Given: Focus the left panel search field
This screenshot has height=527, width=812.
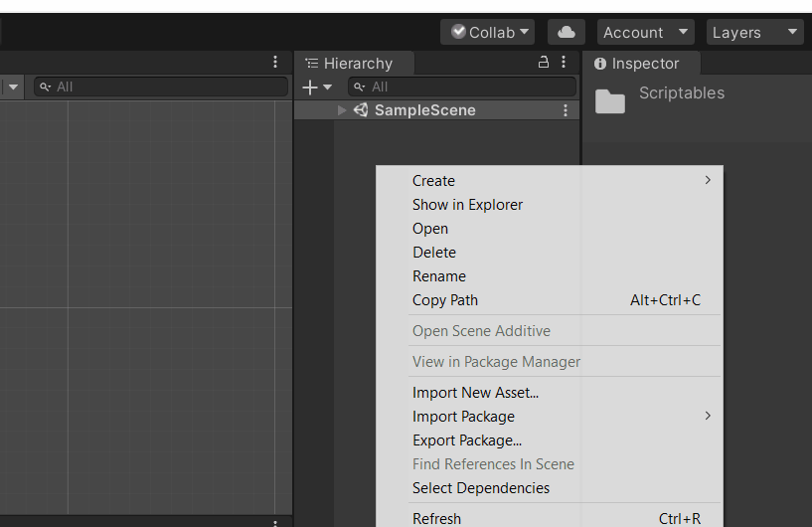Looking at the screenshot, I should pos(161,87).
